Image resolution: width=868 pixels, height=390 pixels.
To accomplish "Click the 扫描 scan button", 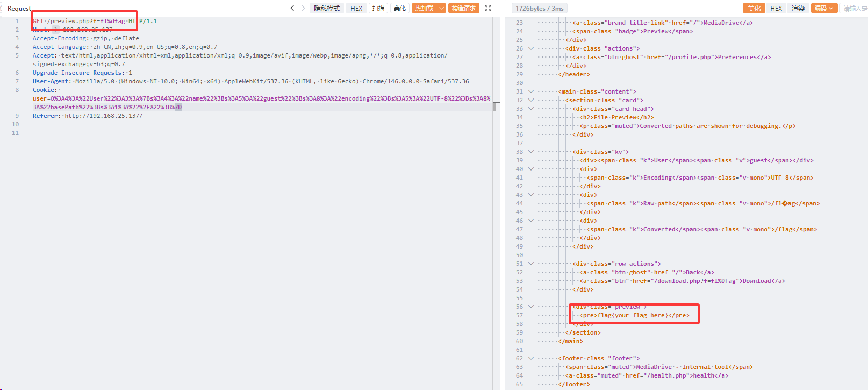I will [x=378, y=8].
